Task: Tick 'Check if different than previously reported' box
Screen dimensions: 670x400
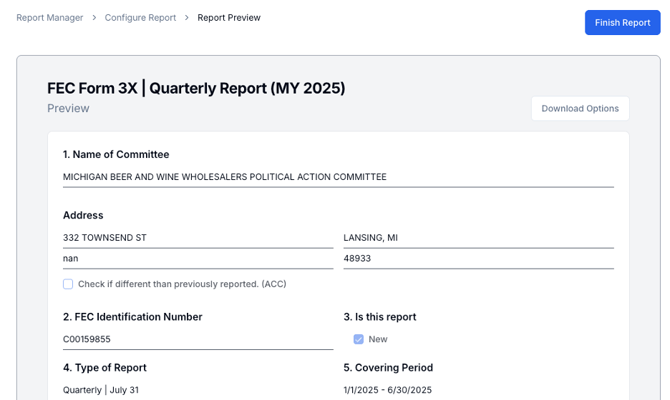Action: click(68, 284)
